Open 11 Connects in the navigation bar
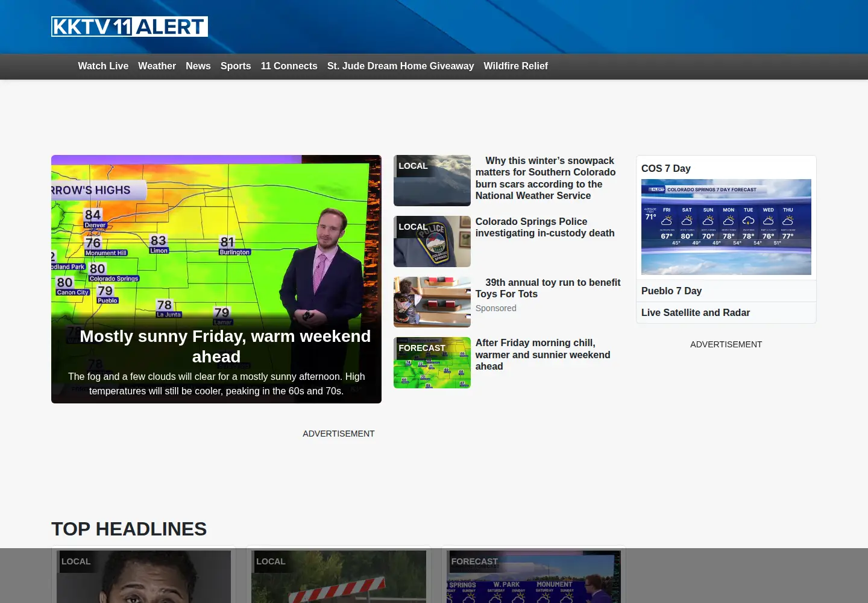This screenshot has width=868, height=603. click(x=289, y=66)
